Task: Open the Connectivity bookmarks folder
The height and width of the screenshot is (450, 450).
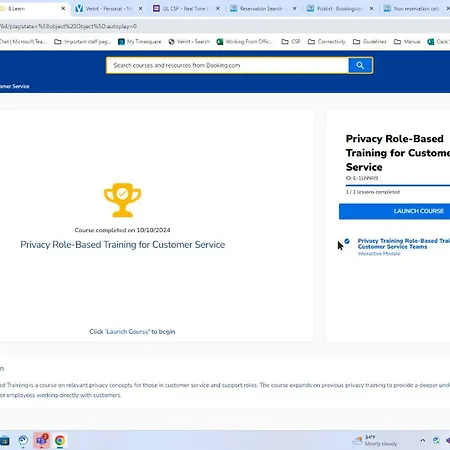Action: (327, 42)
